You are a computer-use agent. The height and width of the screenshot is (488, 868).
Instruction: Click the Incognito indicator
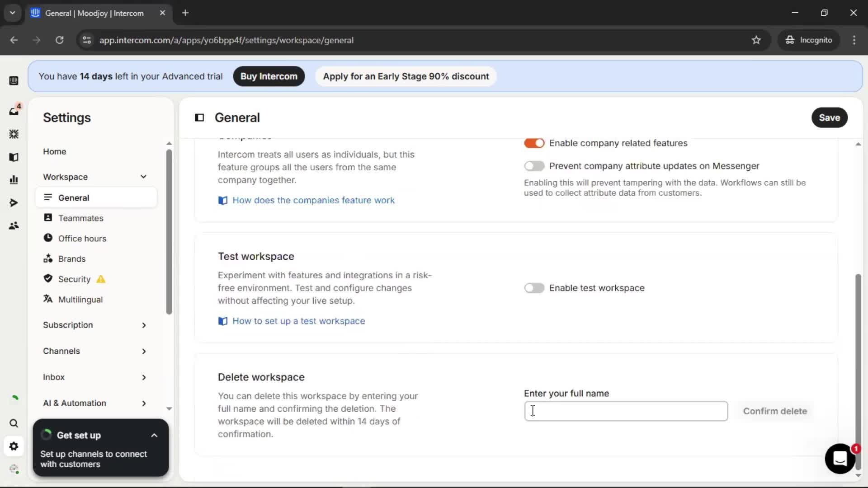[809, 40]
